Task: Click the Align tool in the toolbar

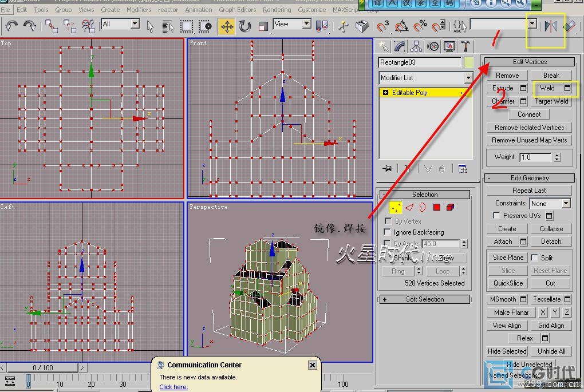Action: click(569, 26)
